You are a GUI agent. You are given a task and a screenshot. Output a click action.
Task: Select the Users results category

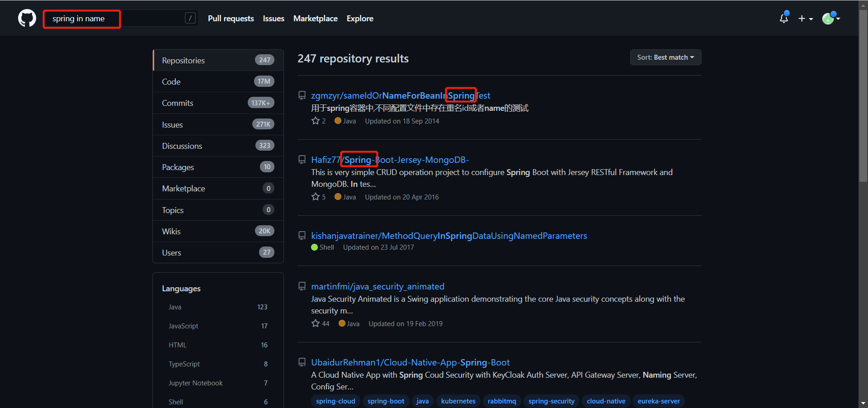(x=218, y=252)
